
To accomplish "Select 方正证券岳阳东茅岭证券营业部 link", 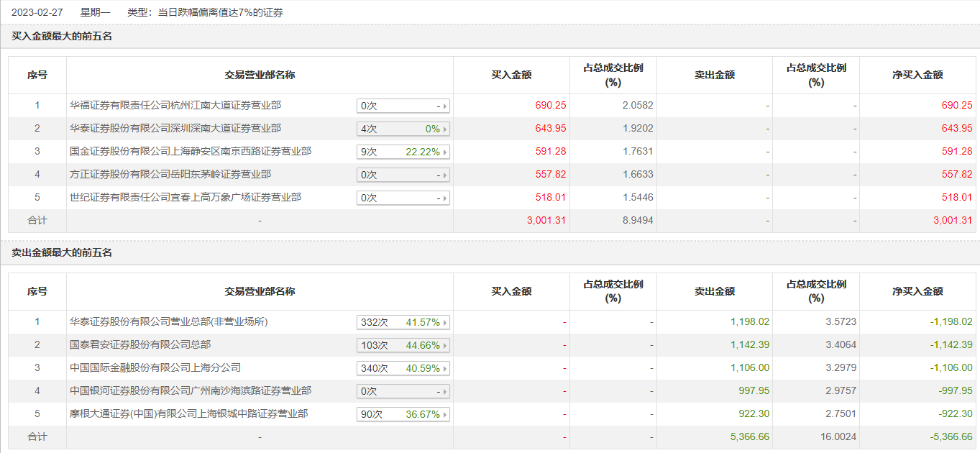I will 170,174.
